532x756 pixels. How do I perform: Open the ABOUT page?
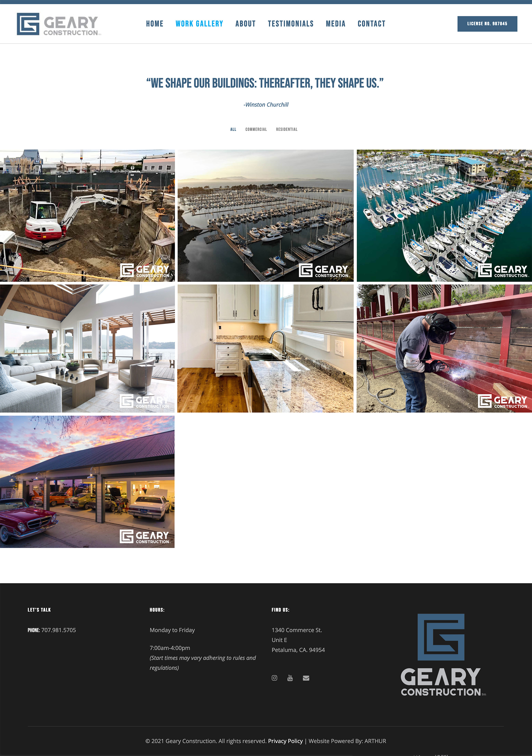(246, 24)
